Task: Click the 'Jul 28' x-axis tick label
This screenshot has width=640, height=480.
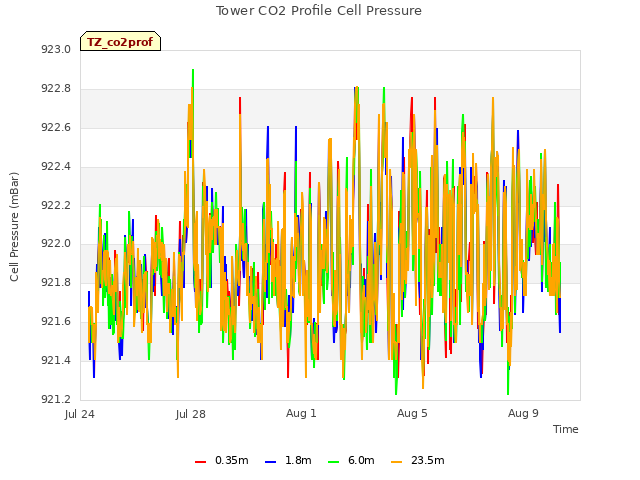Action: point(191,414)
